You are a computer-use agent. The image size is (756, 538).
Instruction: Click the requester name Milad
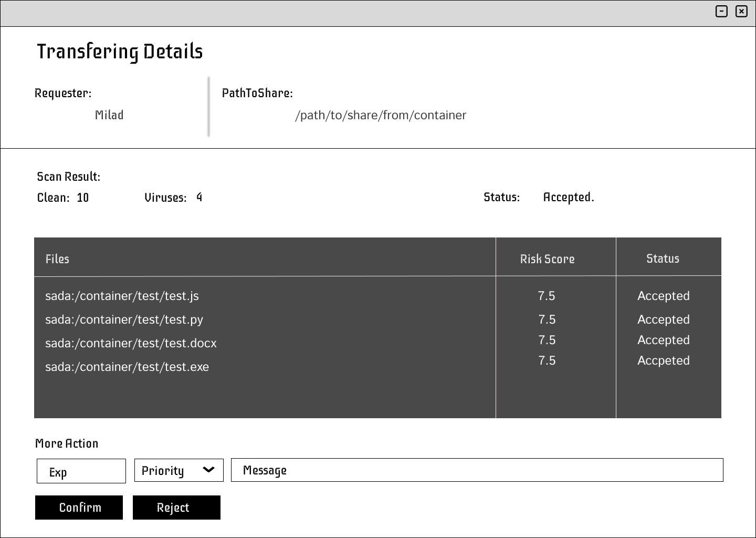[x=109, y=115]
